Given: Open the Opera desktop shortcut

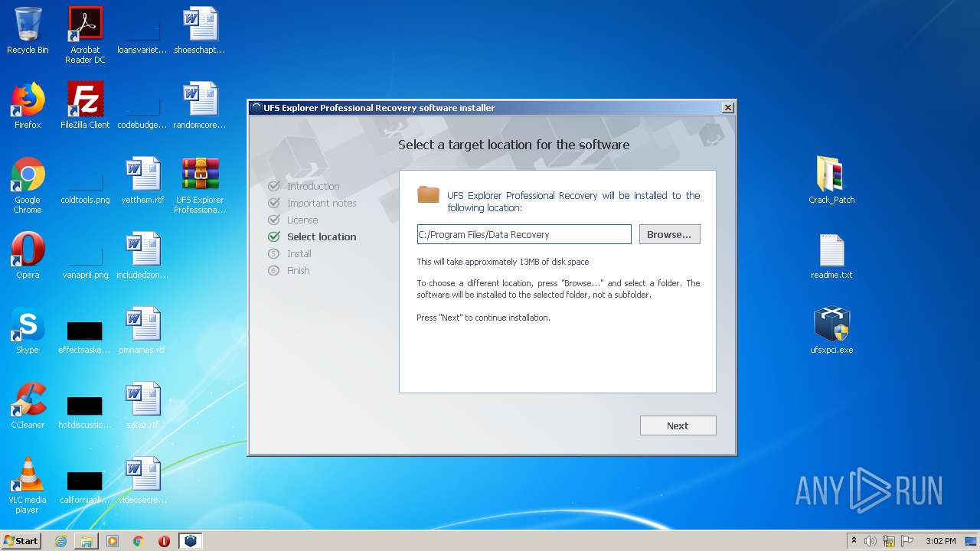Looking at the screenshot, I should click(28, 256).
